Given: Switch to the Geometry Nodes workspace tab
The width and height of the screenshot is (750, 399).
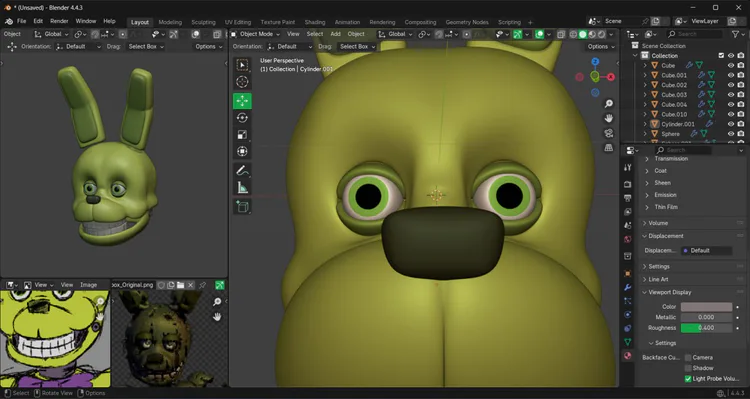Looking at the screenshot, I should [x=467, y=22].
